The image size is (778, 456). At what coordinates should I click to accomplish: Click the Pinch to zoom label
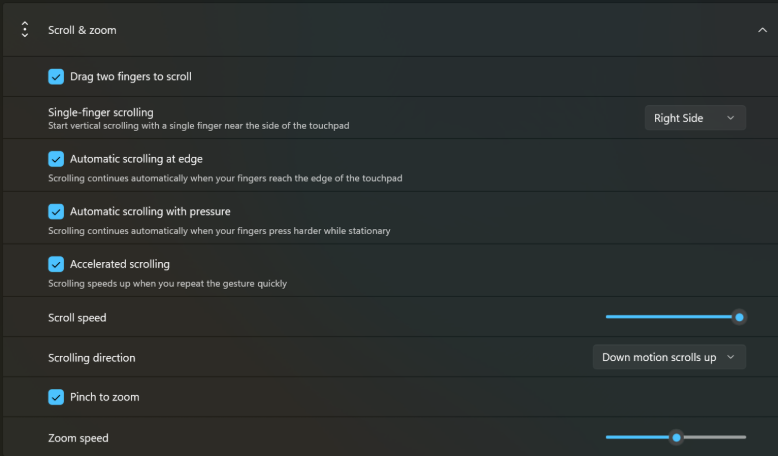105,397
